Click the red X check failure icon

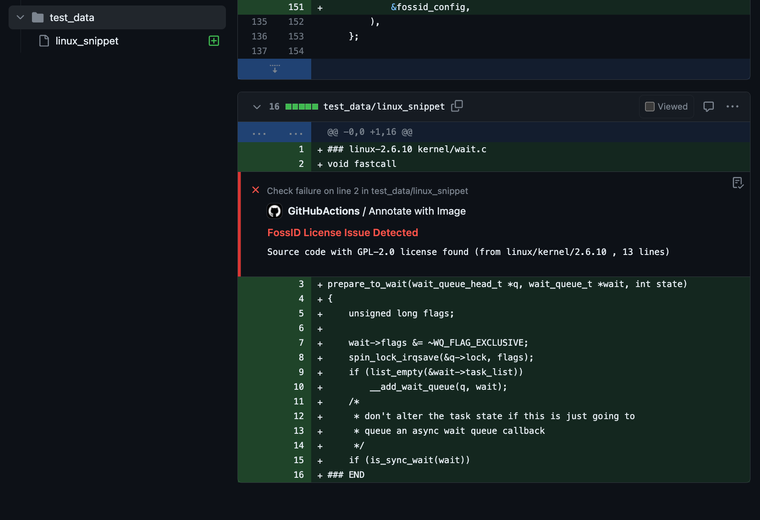coord(255,190)
